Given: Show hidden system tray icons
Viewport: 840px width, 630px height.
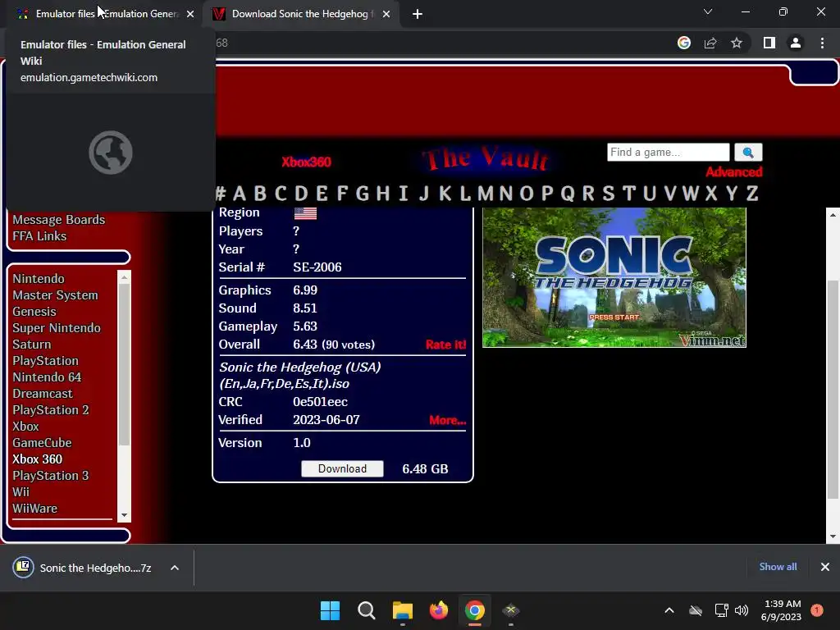Looking at the screenshot, I should (x=669, y=610).
